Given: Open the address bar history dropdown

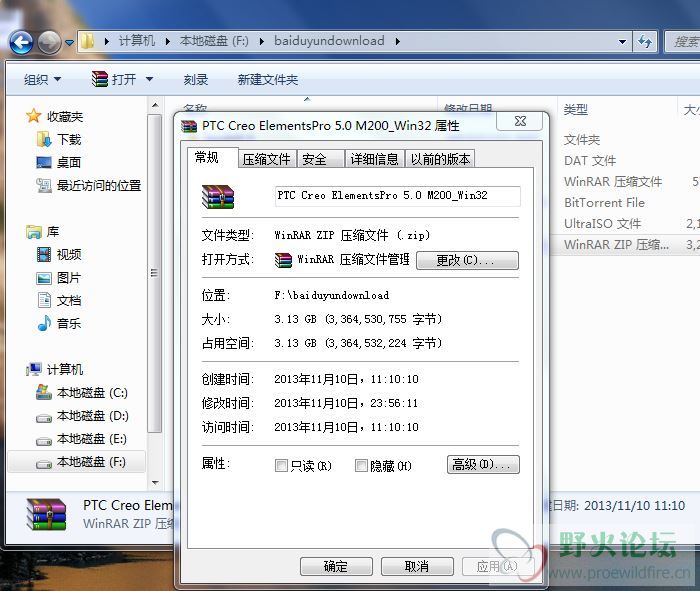Looking at the screenshot, I should click(622, 42).
